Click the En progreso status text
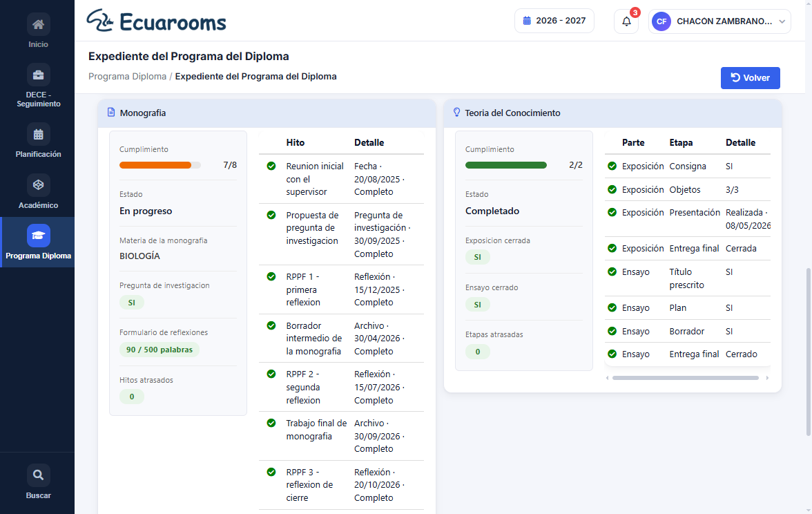812x514 pixels. 146,211
